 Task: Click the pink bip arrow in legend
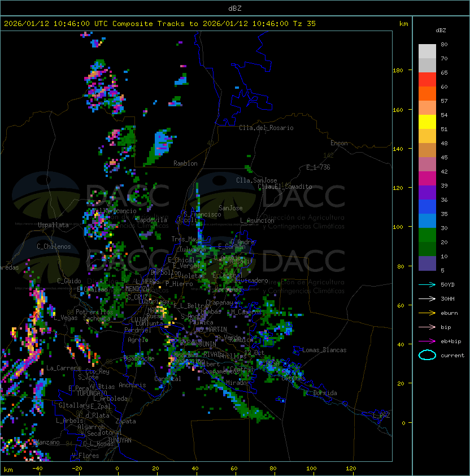click(427, 327)
